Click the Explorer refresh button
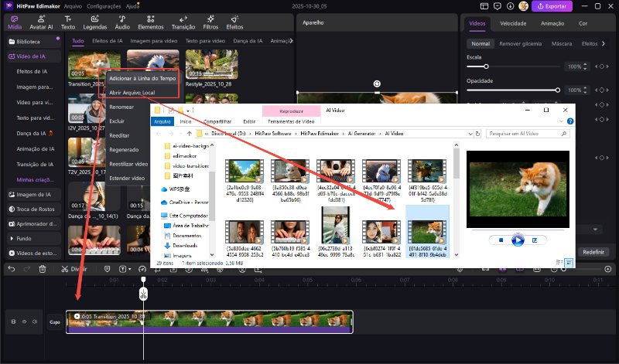The image size is (619, 364). 477,134
